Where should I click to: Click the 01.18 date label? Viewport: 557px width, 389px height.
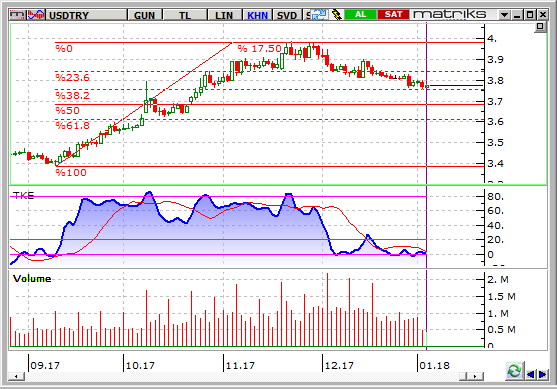tap(434, 365)
